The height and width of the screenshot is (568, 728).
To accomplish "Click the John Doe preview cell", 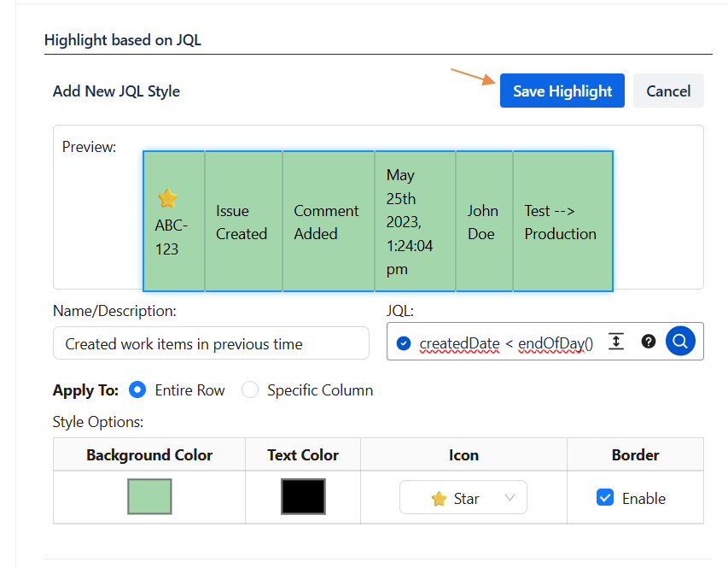I will click(x=484, y=222).
